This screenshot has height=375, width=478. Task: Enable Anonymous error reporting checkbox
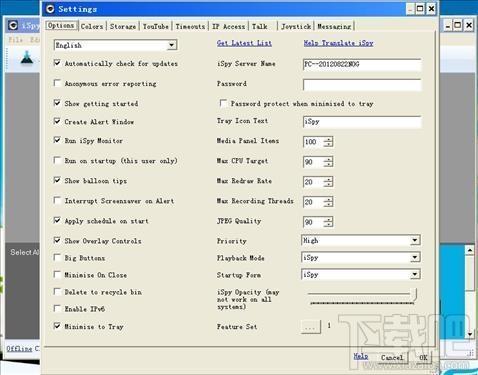pyautogui.click(x=57, y=83)
